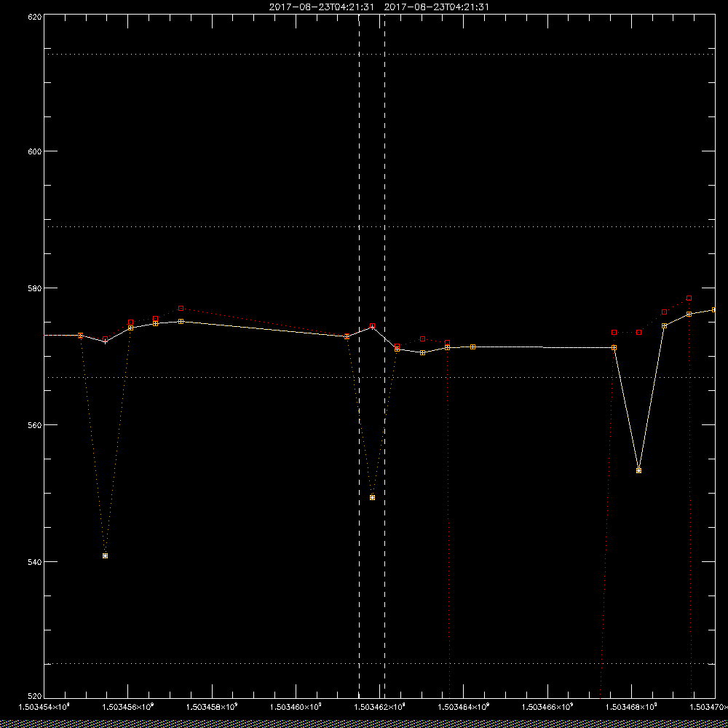Viewport: 728px width, 728px height.
Task: Click the x-axis label 1.503468×10⁹
Action: pyautogui.click(x=632, y=707)
